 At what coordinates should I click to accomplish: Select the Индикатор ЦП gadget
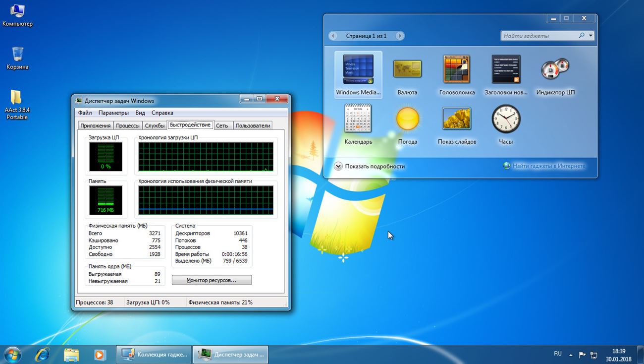[555, 69]
